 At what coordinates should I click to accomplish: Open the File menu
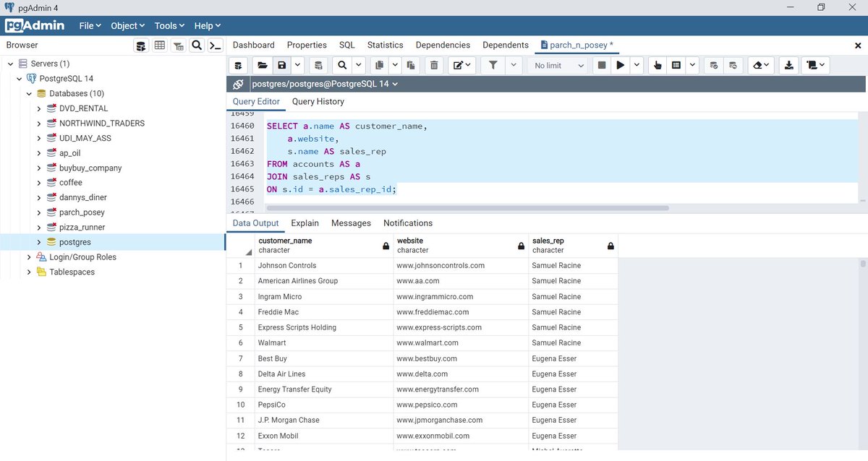coord(90,25)
